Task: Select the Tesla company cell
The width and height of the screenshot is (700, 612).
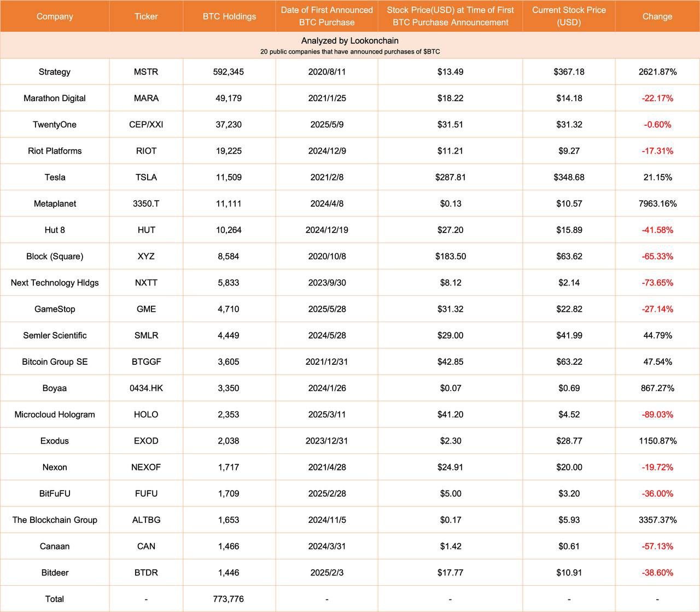Action: click(55, 177)
